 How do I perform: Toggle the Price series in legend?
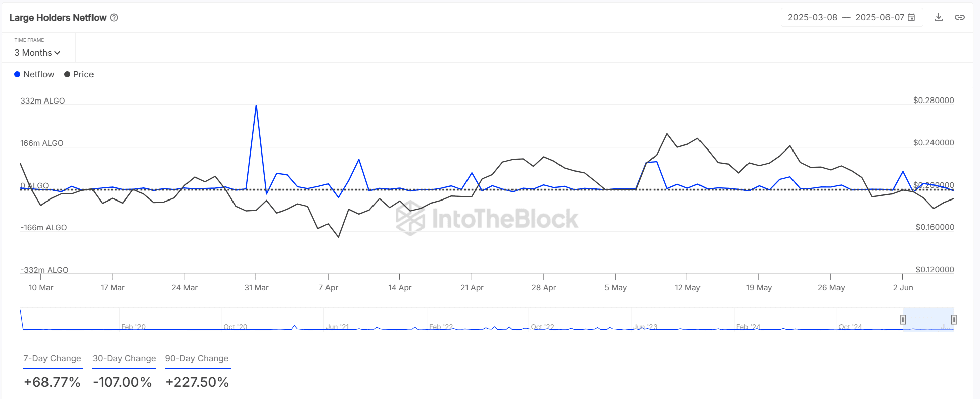pyautogui.click(x=79, y=74)
